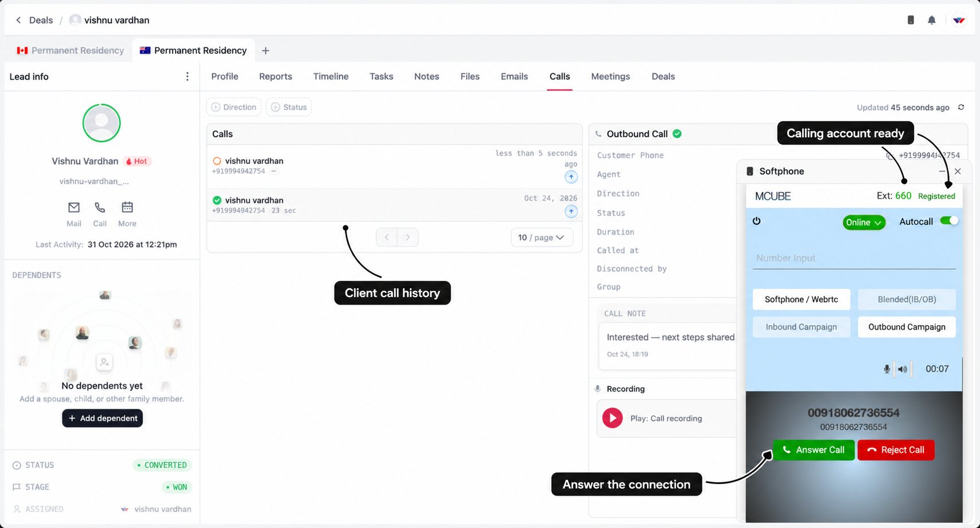Screen dimensions: 980x528
Task: Click the Number Input field
Action: pos(854,258)
